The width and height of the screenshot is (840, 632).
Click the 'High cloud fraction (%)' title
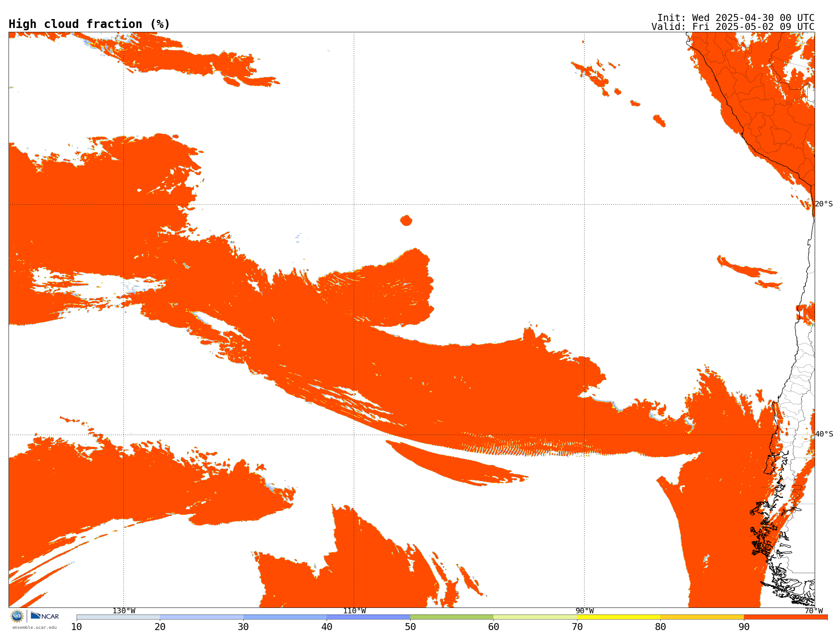(89, 24)
